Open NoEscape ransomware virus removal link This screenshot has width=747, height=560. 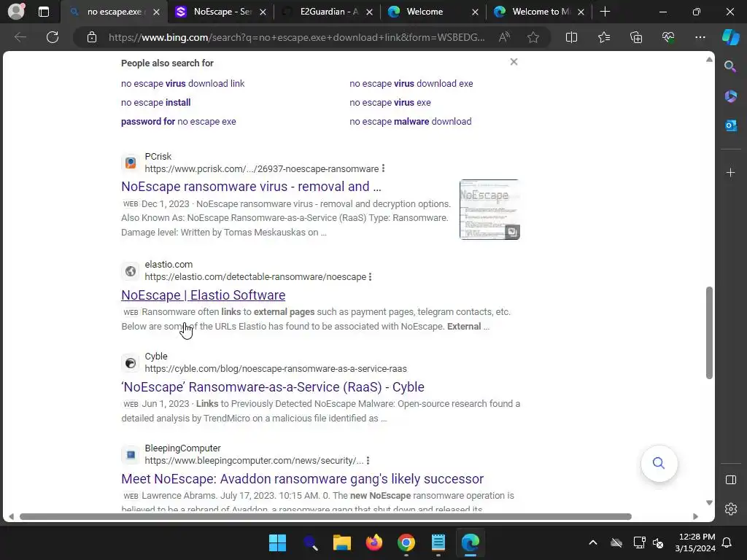point(251,187)
